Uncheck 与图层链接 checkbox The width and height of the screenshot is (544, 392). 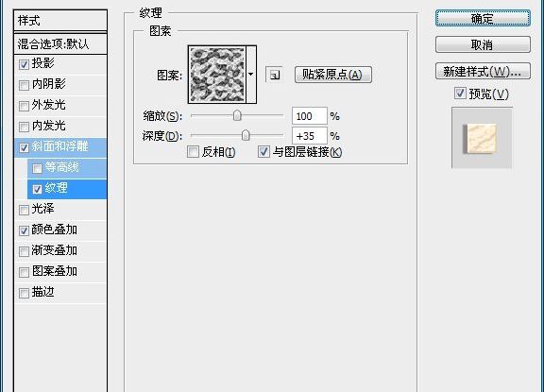tap(263, 151)
